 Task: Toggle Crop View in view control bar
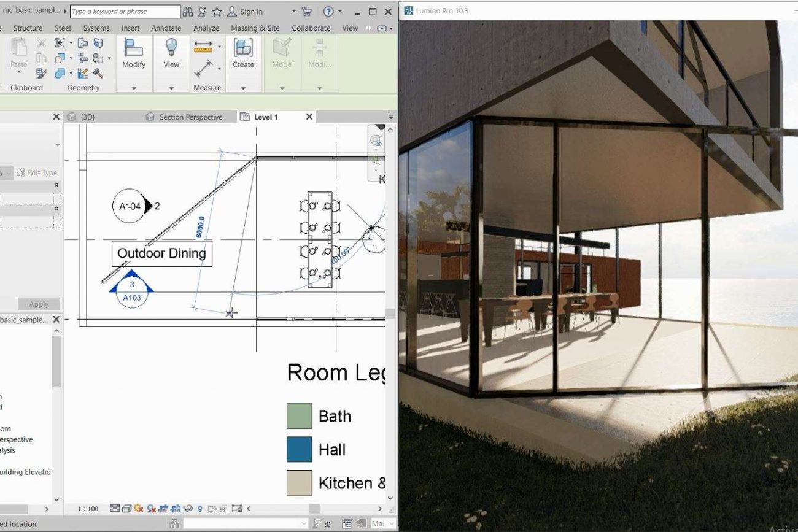[x=163, y=509]
